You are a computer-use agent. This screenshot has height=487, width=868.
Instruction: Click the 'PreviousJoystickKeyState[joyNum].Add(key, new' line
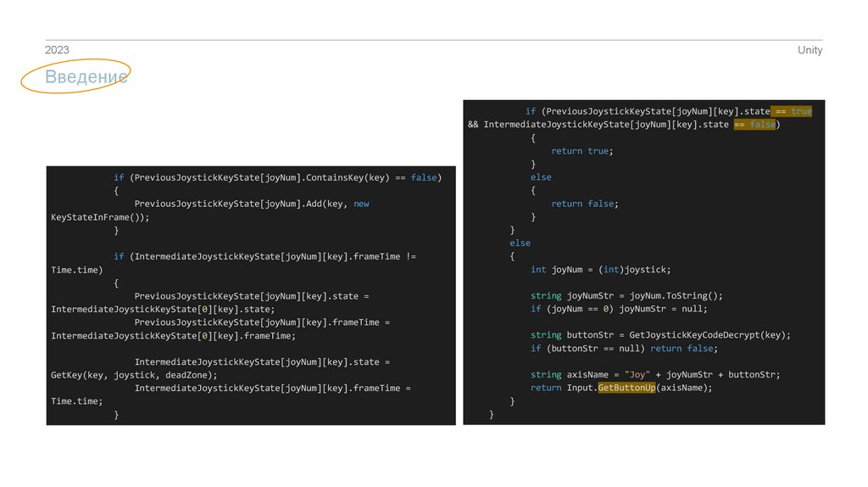[251, 204]
